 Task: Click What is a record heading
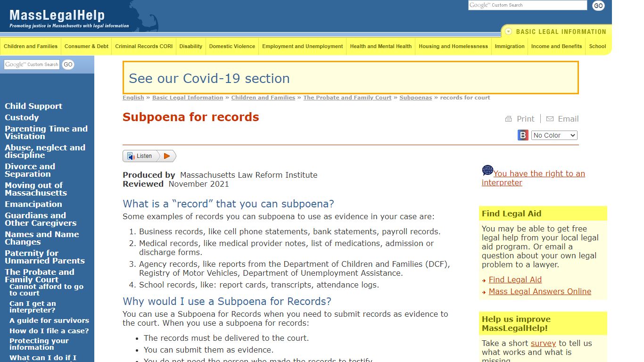click(229, 204)
